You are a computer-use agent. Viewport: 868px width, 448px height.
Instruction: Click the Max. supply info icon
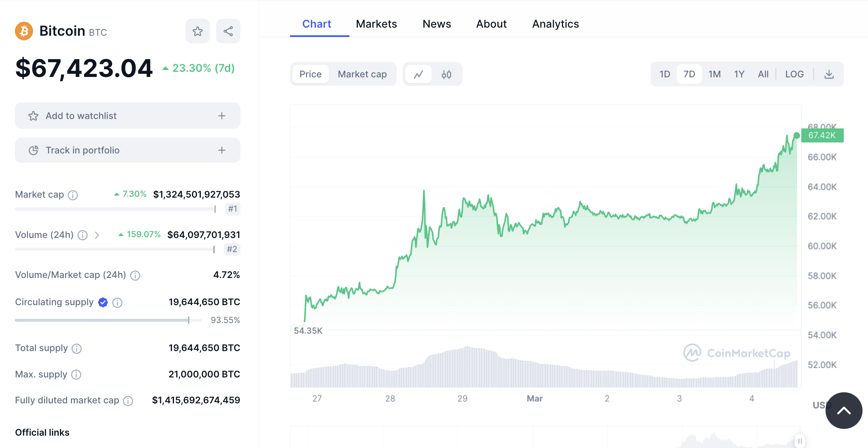click(x=76, y=374)
